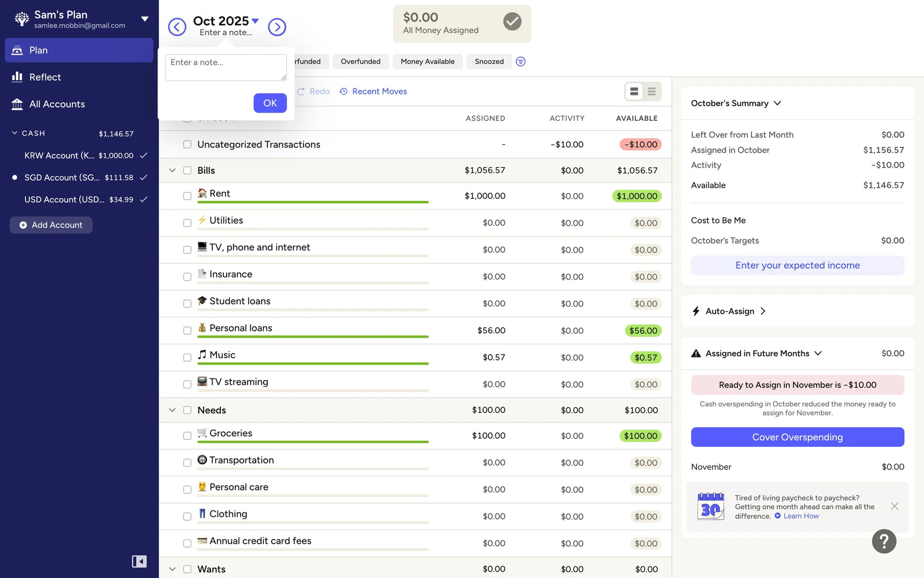This screenshot has height=578, width=924.
Task: Open the Reflect section in the sidebar
Action: point(45,77)
